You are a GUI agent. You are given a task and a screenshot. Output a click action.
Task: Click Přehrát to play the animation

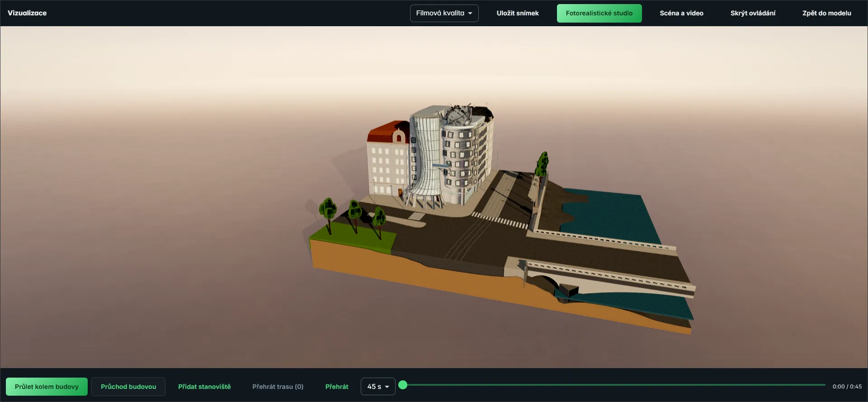coord(337,387)
